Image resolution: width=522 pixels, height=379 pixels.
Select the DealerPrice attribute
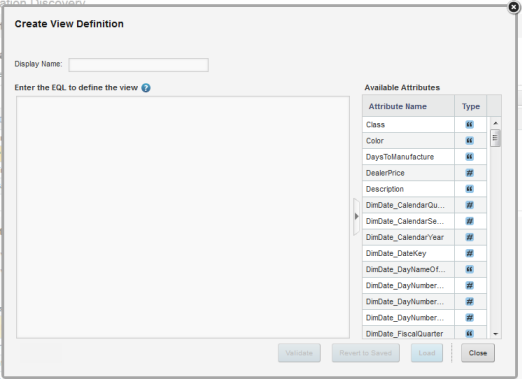pyautogui.click(x=408, y=173)
